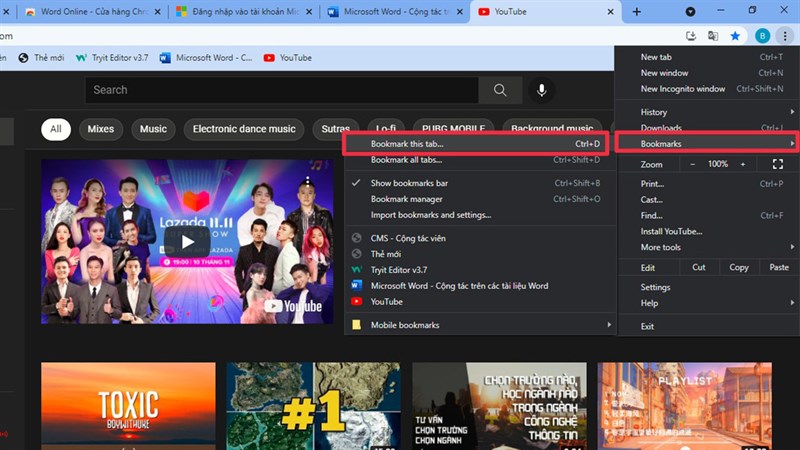Click Find in Chrome menu
Viewport: 800px width, 450px height.
coord(708,215)
